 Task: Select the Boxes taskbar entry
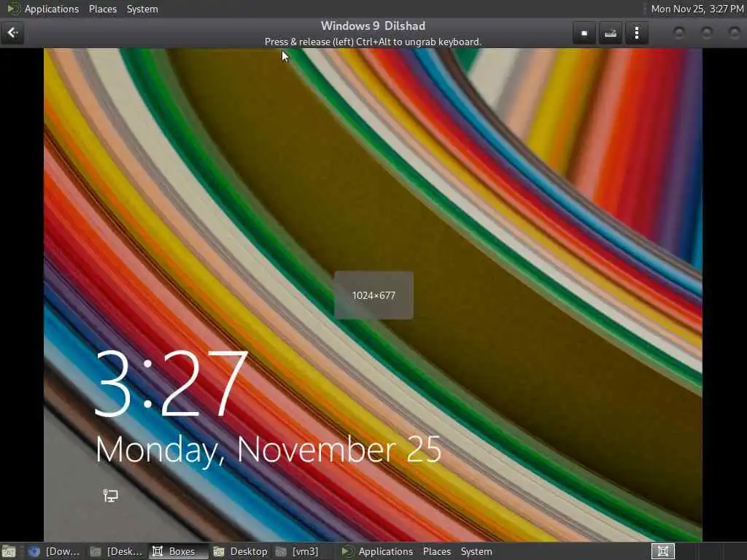(179, 551)
